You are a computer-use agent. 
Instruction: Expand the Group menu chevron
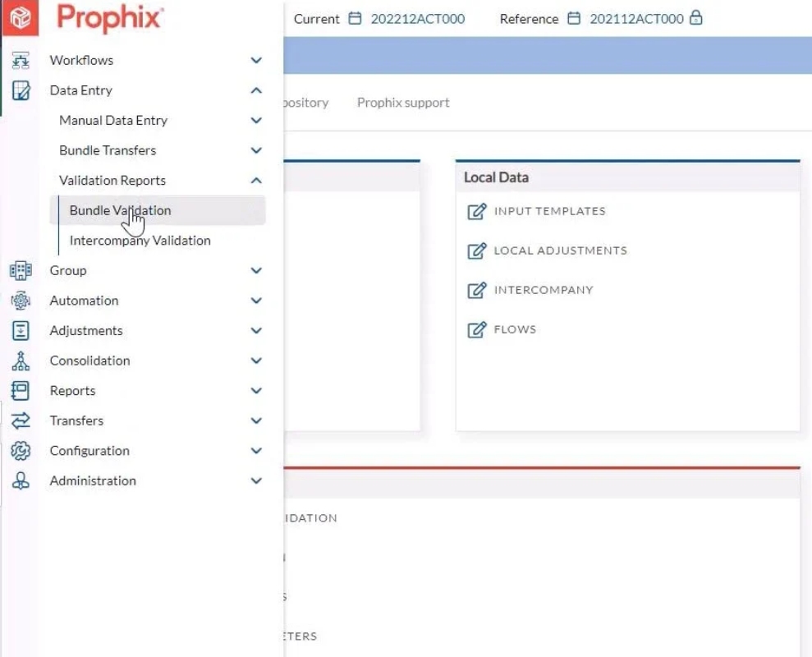tap(256, 270)
